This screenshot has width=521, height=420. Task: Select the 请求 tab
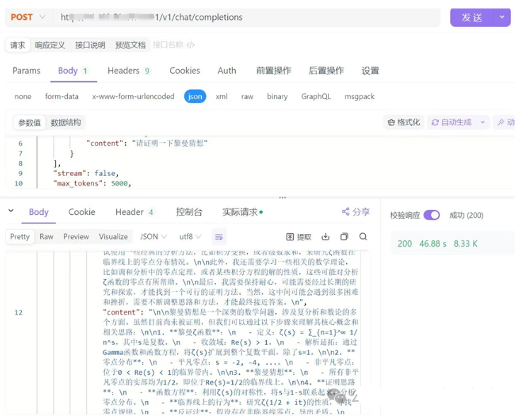(x=17, y=45)
